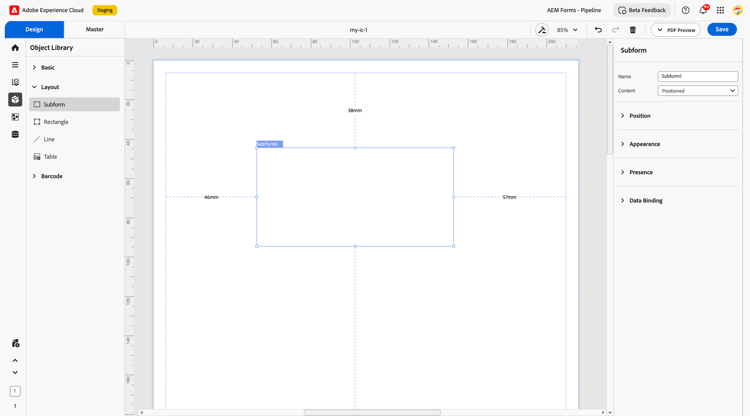This screenshot has height=416, width=750.
Task: Click the Staging badge
Action: click(105, 10)
